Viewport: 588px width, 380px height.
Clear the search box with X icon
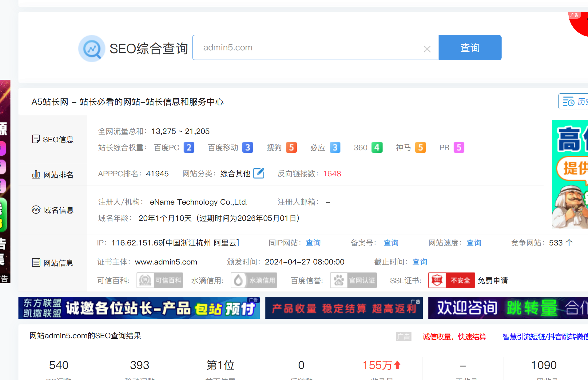coord(427,49)
